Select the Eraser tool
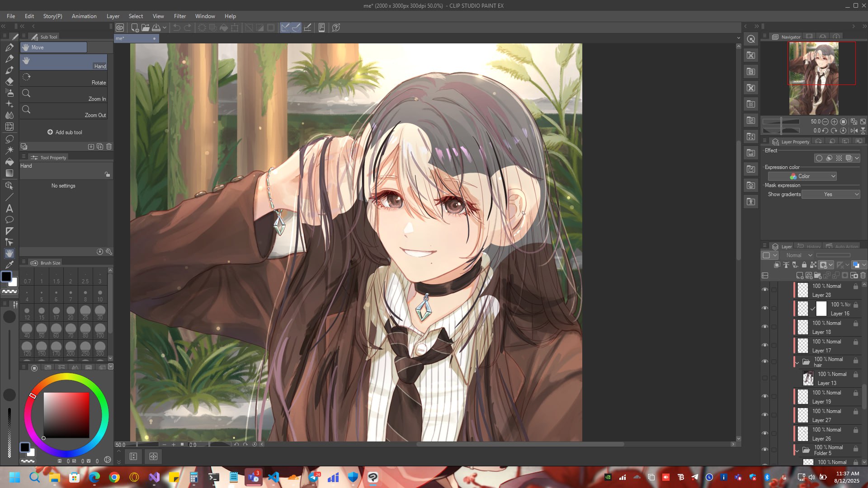868x488 pixels. point(9,81)
